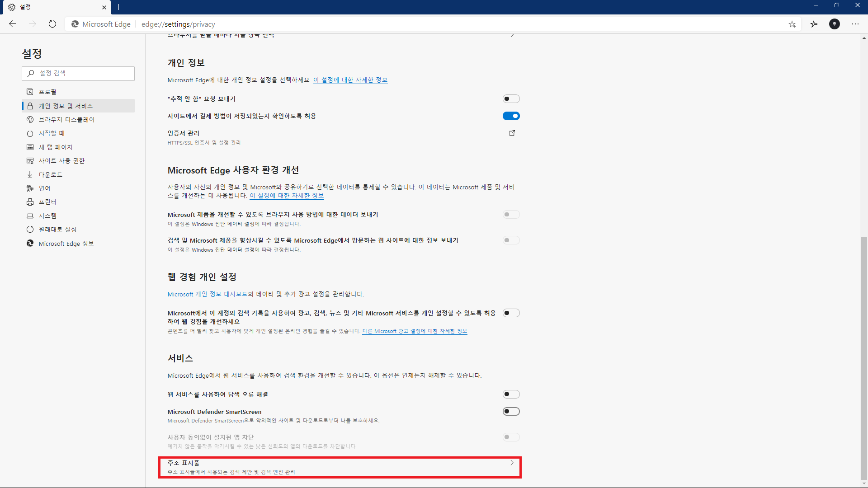Add page to favorites star icon
Screen dimensions: 868x488
792,24
